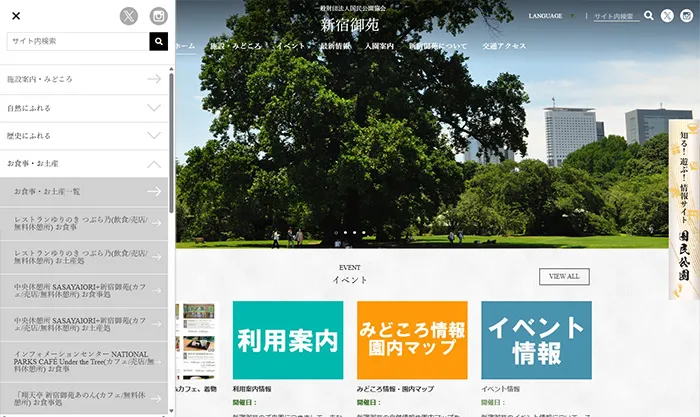Open the イベント情報 blue card
This screenshot has width=700, height=417.
point(536,340)
